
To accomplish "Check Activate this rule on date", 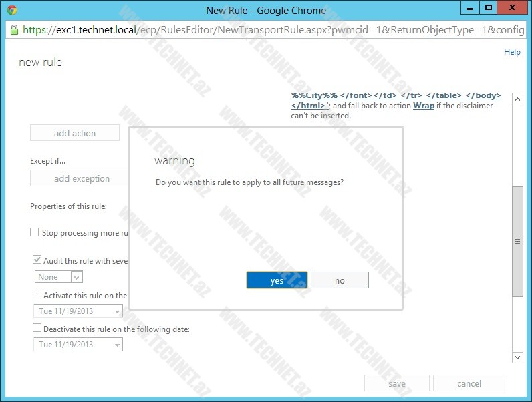I will point(37,294).
